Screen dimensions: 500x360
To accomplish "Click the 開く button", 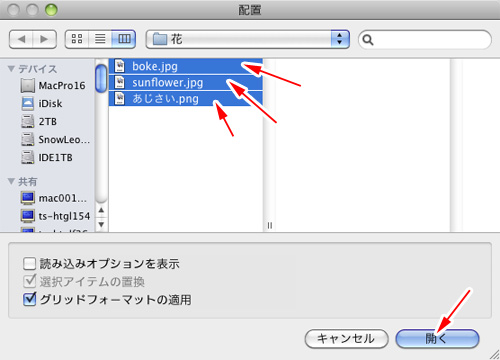I will [437, 339].
